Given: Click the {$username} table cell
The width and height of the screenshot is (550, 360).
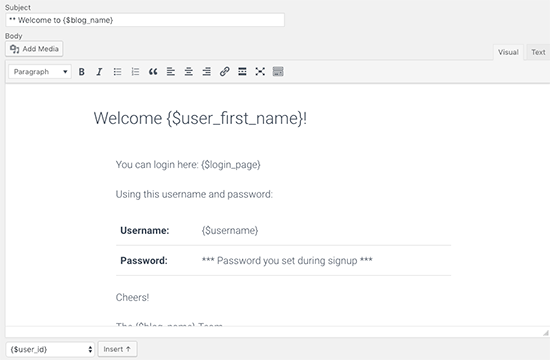Looking at the screenshot, I should [x=230, y=231].
